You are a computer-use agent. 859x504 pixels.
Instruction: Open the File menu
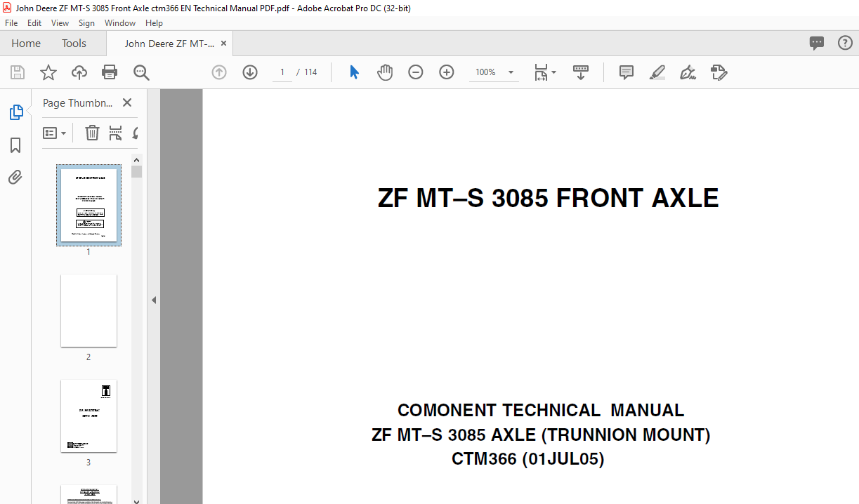[x=11, y=23]
